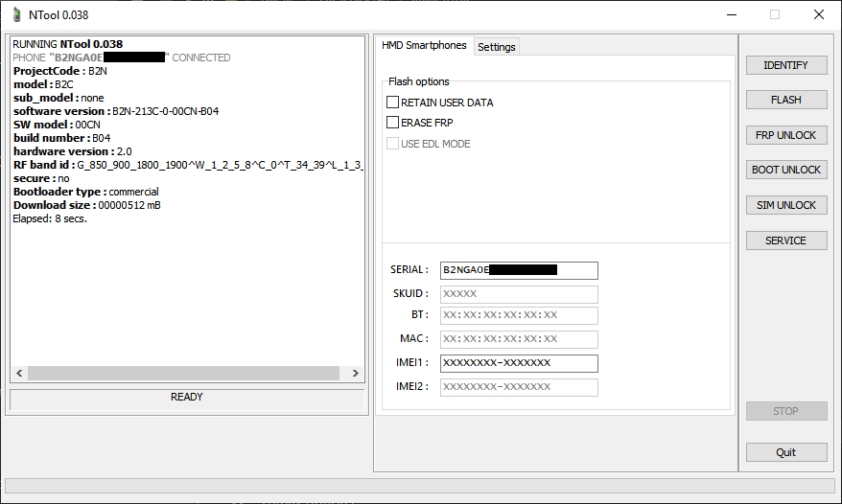
Task: Click the 'hardware version : 2.0' line
Action: click(73, 151)
